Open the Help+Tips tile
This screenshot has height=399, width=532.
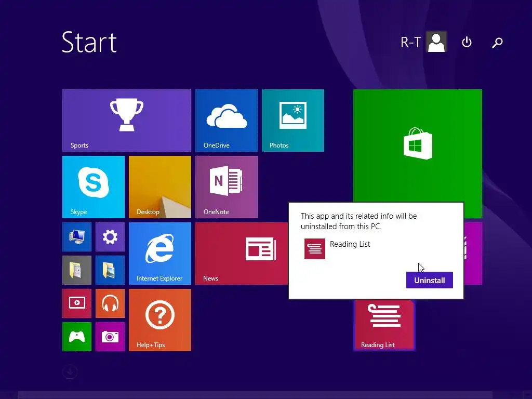pos(160,320)
